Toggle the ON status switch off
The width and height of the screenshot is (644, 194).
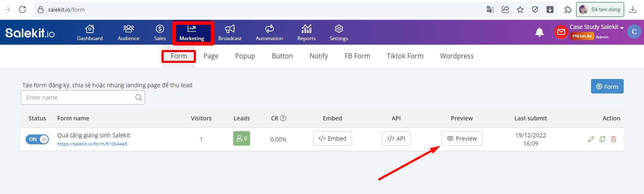point(38,139)
